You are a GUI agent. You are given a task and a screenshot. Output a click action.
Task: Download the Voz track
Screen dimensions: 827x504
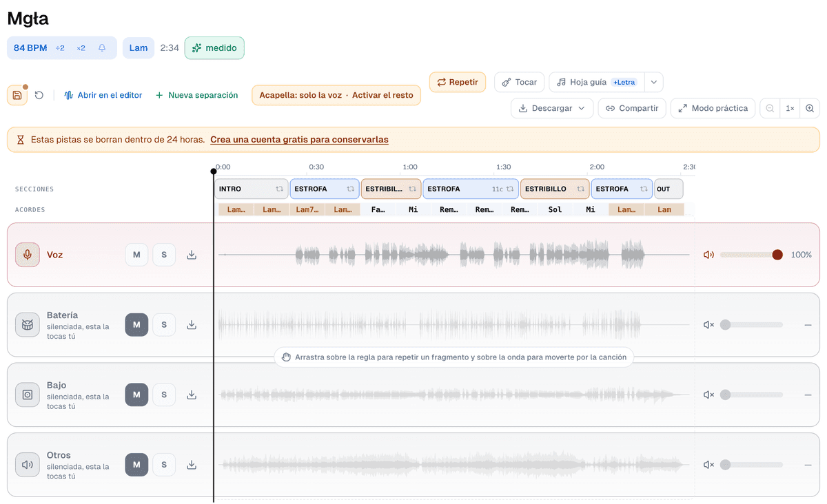[x=192, y=255]
